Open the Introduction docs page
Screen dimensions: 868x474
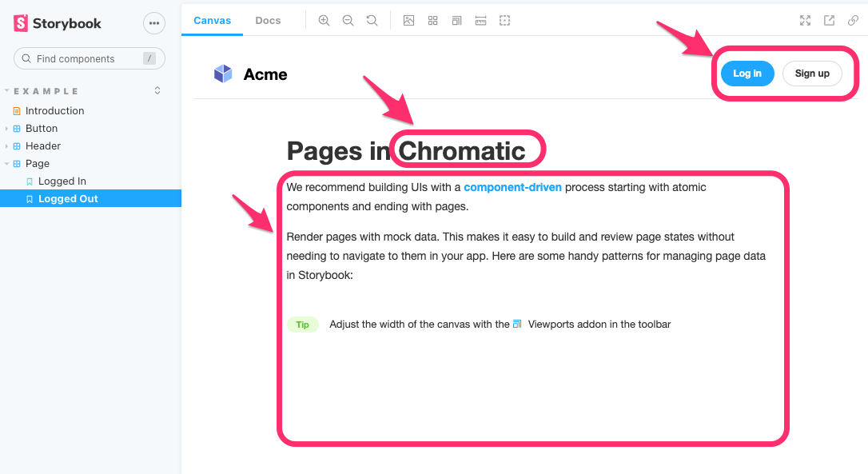point(55,111)
